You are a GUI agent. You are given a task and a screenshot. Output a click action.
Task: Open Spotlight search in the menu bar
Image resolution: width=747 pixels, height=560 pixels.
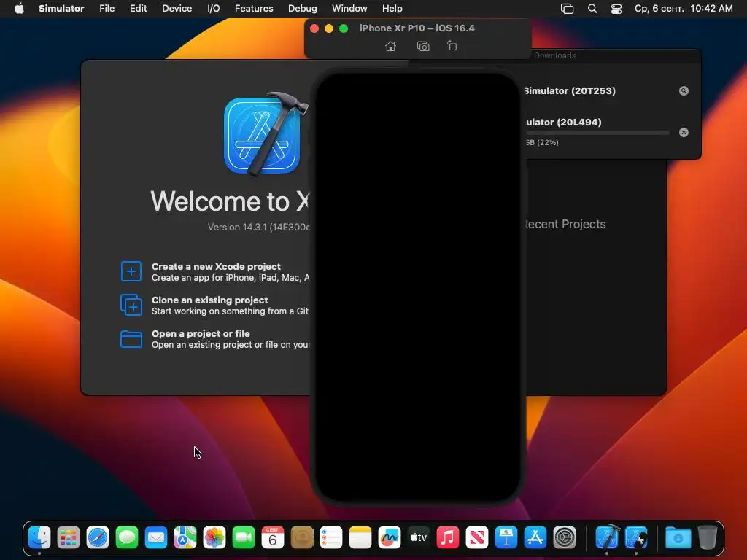592,9
